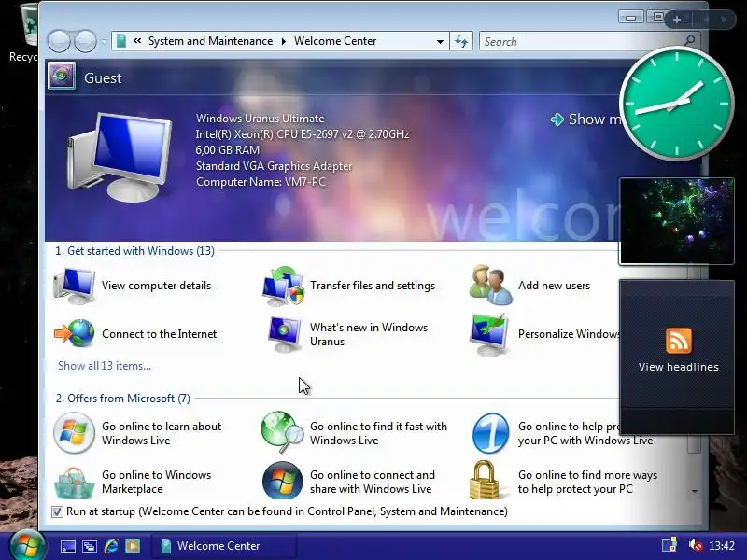Click Go online to learn about Windows Live
This screenshot has height=560, width=747.
coord(162,433)
